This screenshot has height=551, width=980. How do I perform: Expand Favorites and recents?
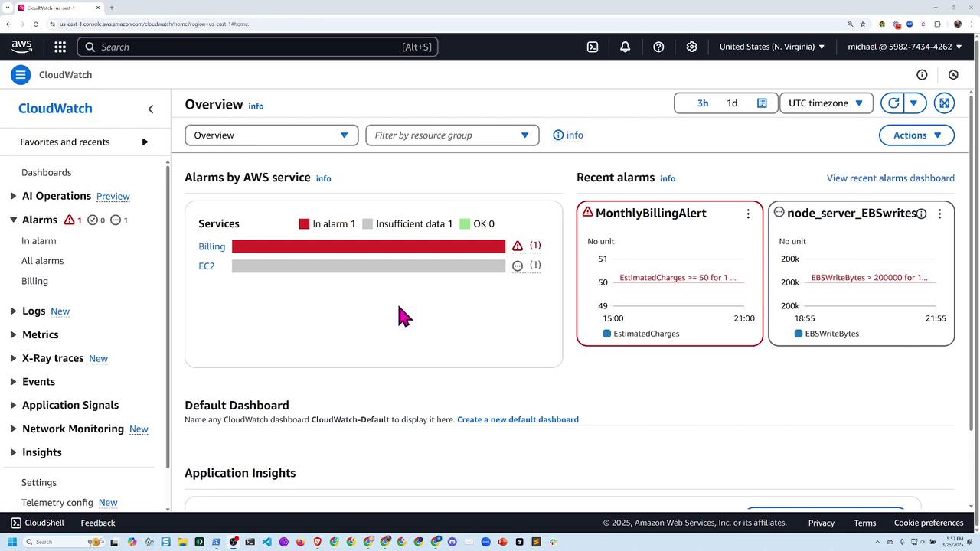(145, 142)
